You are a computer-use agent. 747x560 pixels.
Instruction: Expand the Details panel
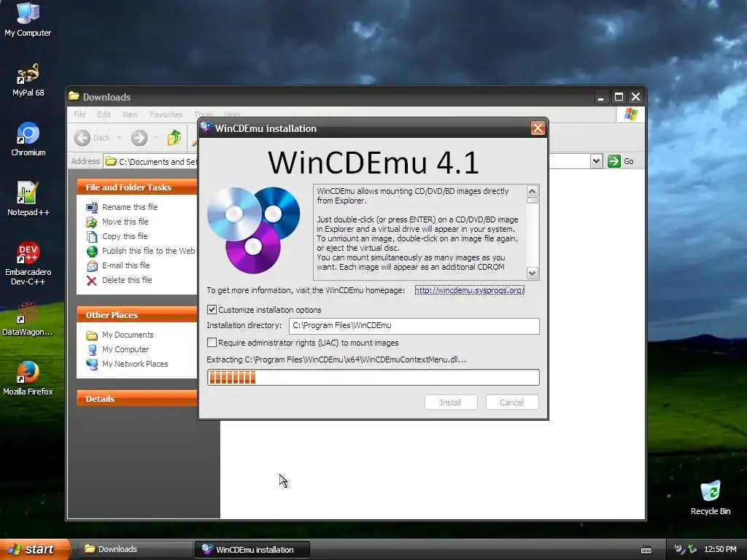[x=137, y=399]
